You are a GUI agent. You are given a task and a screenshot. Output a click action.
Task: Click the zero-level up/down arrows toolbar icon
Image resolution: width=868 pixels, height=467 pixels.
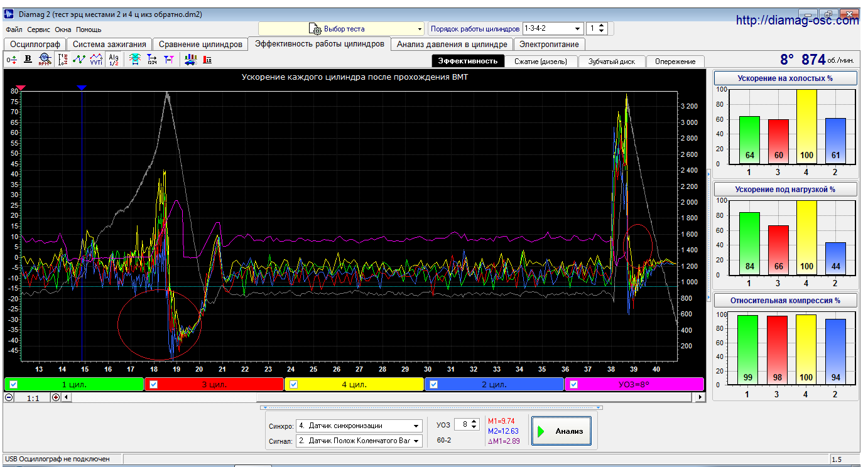click(11, 60)
